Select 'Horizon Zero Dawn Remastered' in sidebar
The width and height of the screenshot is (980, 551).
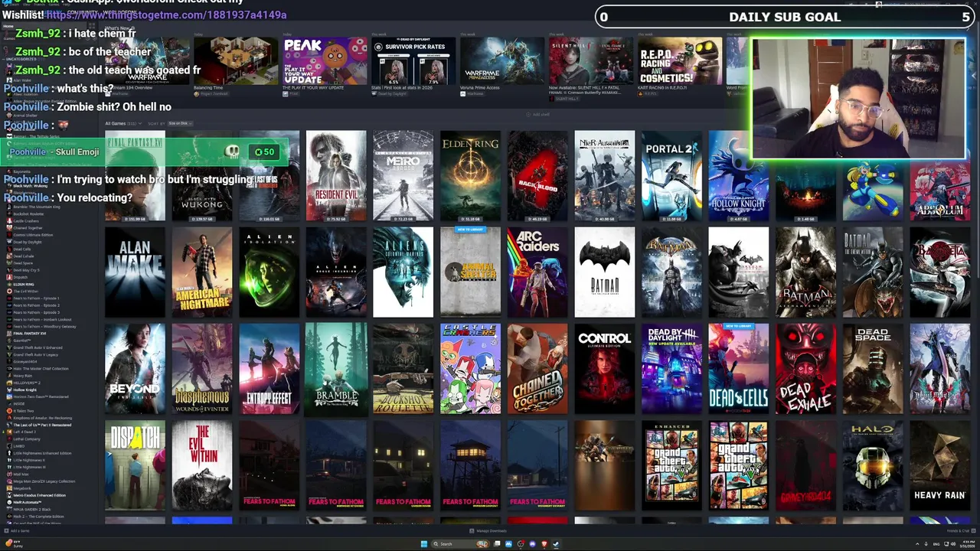41,397
